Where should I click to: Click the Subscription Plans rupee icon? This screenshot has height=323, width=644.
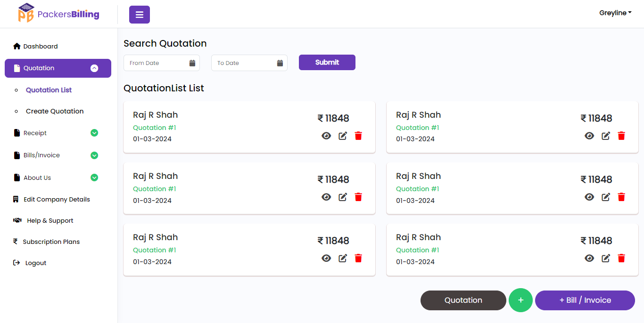click(15, 242)
